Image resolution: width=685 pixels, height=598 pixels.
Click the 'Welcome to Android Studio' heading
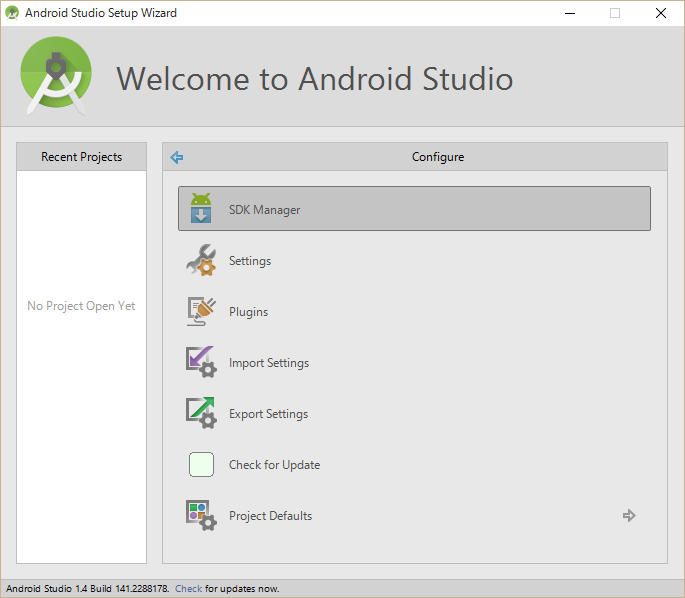(315, 79)
